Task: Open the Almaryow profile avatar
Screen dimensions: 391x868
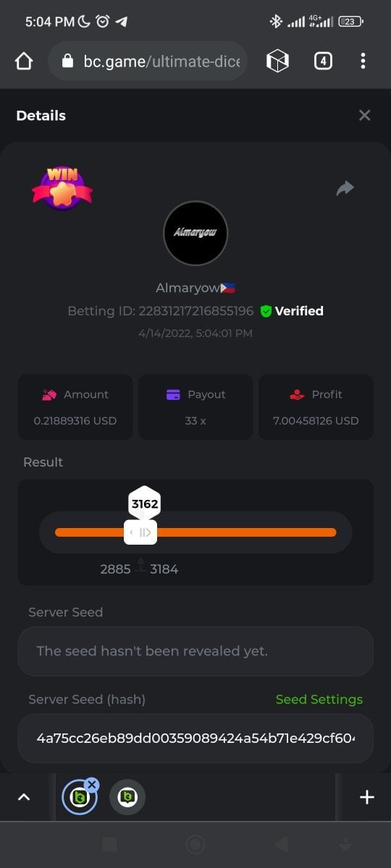Action: 195,233
